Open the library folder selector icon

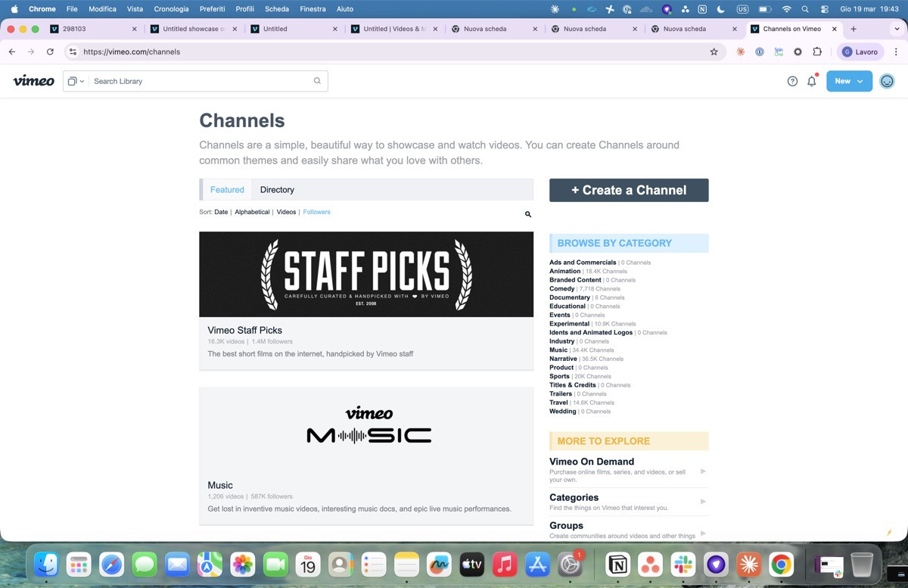click(x=76, y=81)
